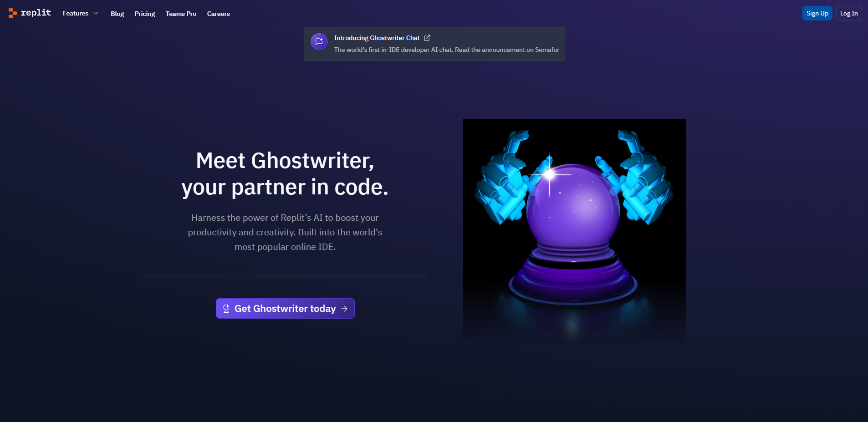Click the Ghostwriter ghost icon on the purple button
868x422 pixels.
pyautogui.click(x=226, y=308)
